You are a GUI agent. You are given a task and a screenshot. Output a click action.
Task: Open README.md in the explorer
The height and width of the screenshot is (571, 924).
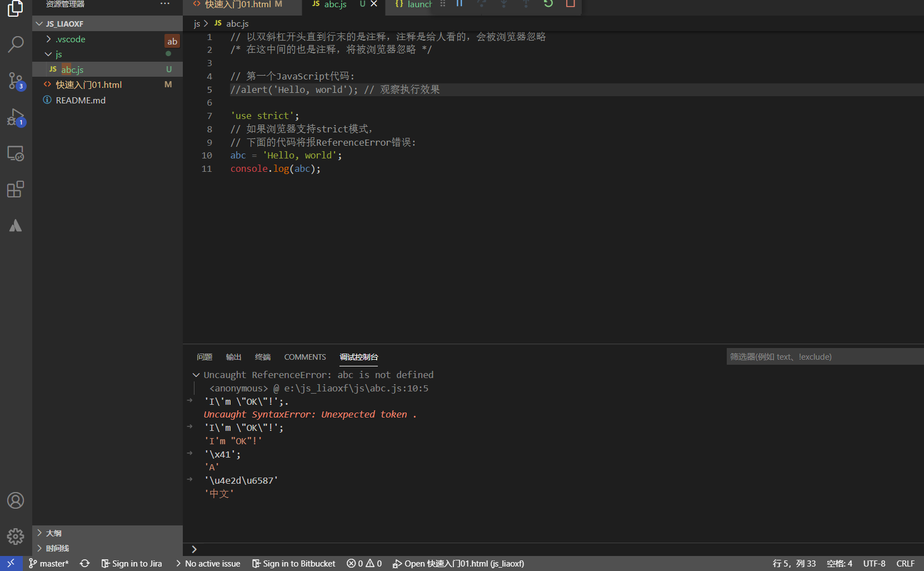coord(81,100)
